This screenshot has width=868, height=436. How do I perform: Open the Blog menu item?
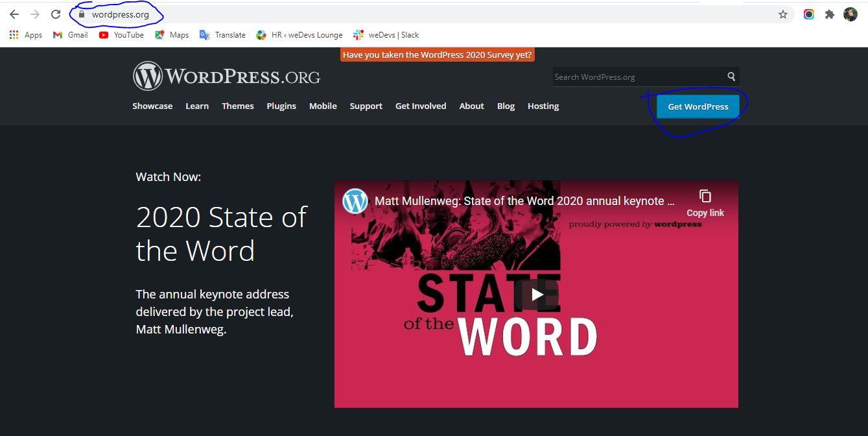[x=506, y=106]
